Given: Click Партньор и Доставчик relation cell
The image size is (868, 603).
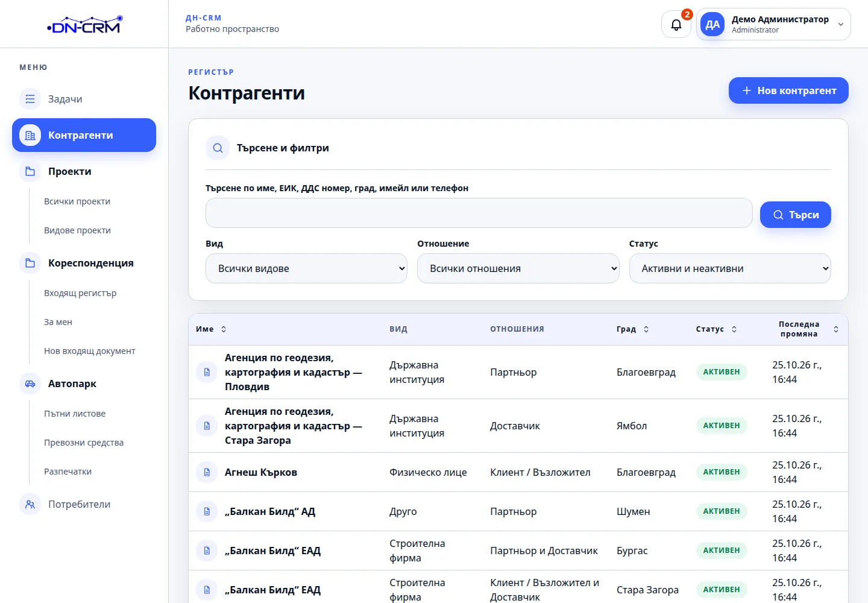Looking at the screenshot, I should [x=544, y=551].
